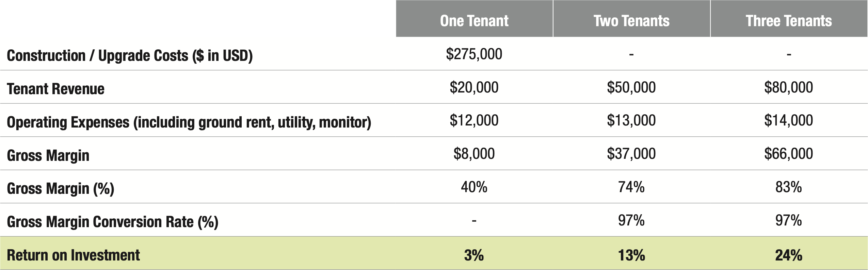Click the Gross Margin Conversion Rate label
Viewport: 868px width, 270px height.
112,222
